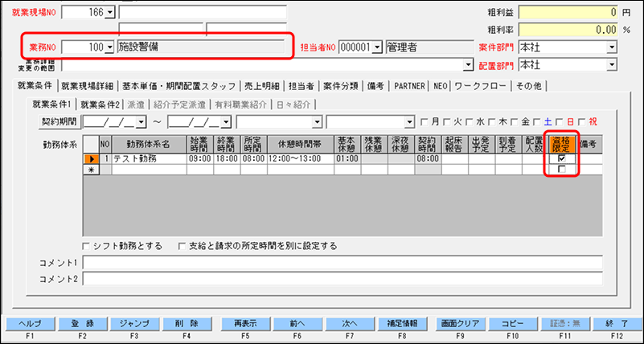Click the 契約期間 button
Image resolution: width=644 pixels, height=344 pixels.
pos(59,122)
